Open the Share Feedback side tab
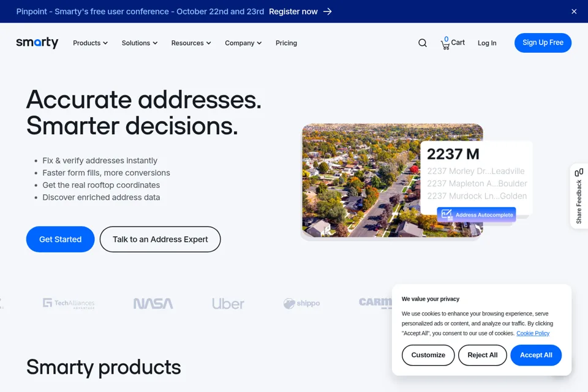The height and width of the screenshot is (392, 588). point(579,196)
